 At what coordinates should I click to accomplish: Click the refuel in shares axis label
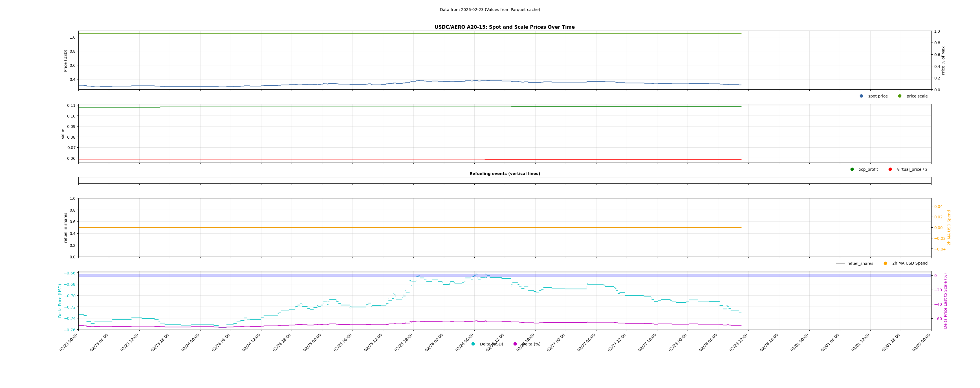pos(65,227)
